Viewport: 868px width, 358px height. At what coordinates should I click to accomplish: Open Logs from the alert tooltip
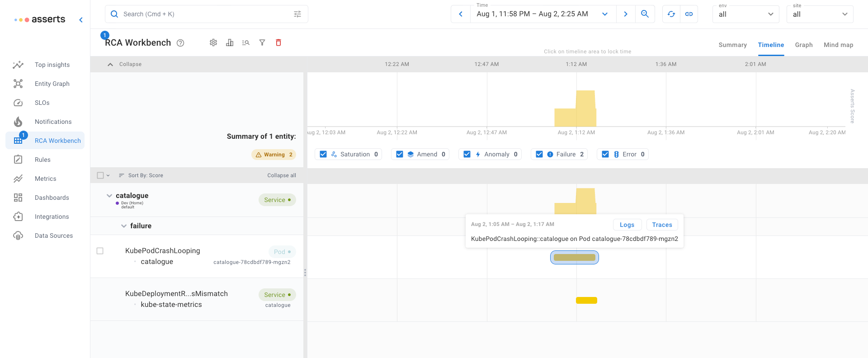point(627,225)
